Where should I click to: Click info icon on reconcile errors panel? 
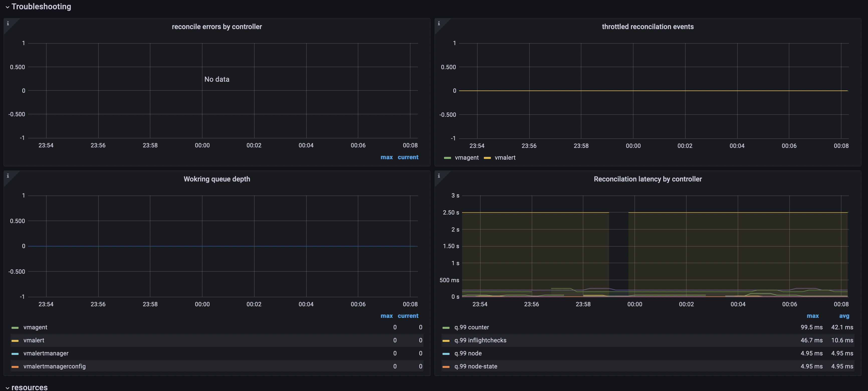8,23
